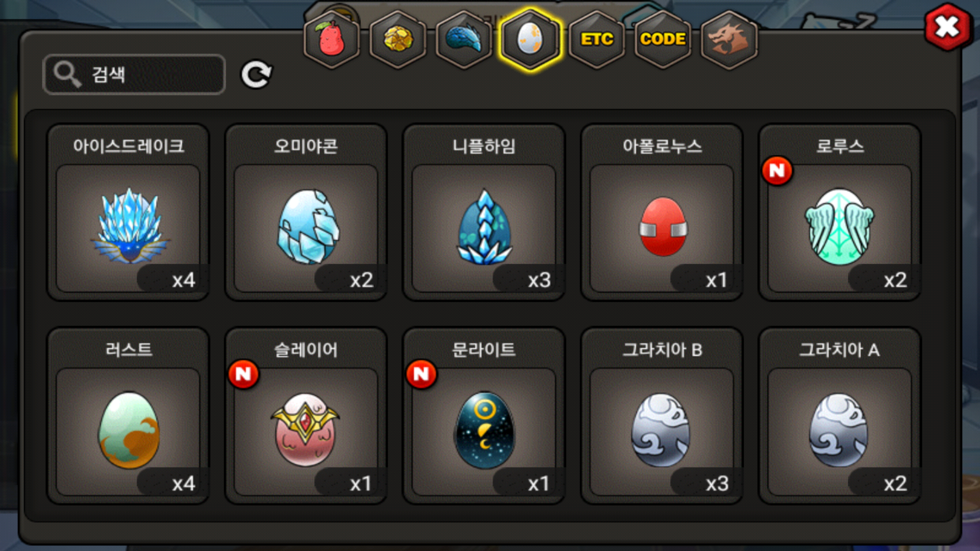Close the inventory with red X
This screenshot has width=980, height=551.
click(948, 27)
